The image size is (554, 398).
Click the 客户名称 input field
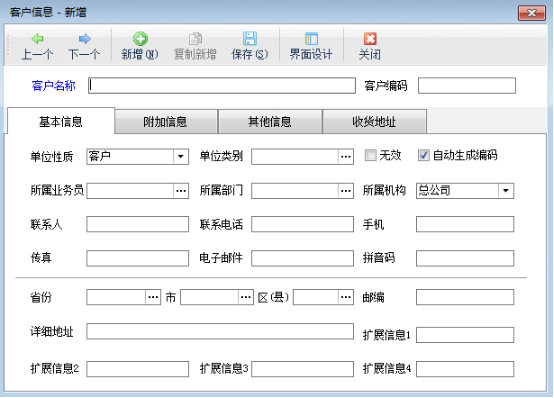(x=222, y=86)
